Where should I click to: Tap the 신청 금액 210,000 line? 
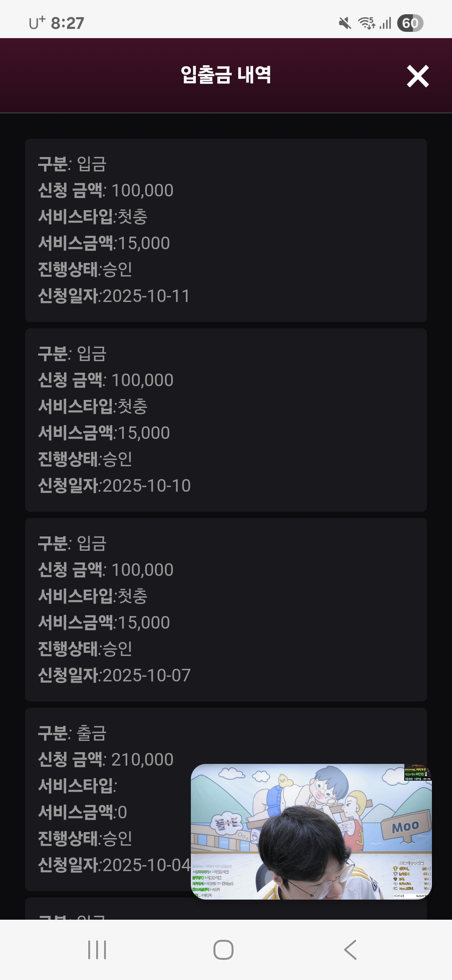(105, 760)
